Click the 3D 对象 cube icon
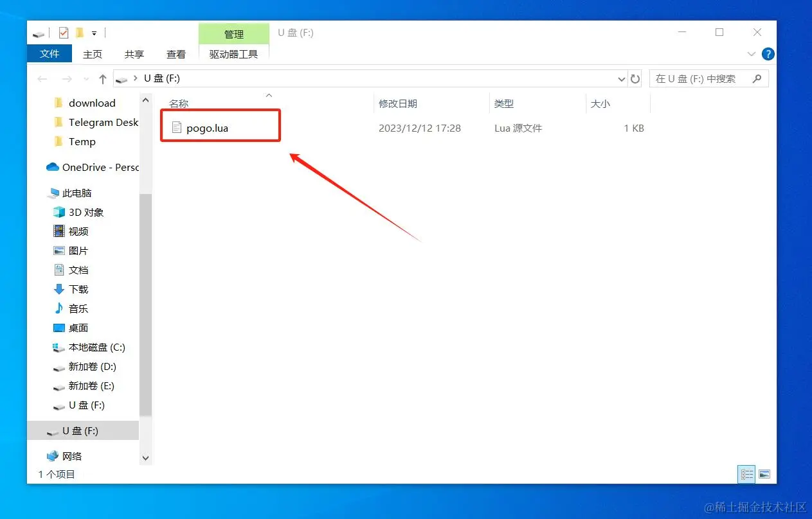Image resolution: width=812 pixels, height=519 pixels. tap(59, 212)
